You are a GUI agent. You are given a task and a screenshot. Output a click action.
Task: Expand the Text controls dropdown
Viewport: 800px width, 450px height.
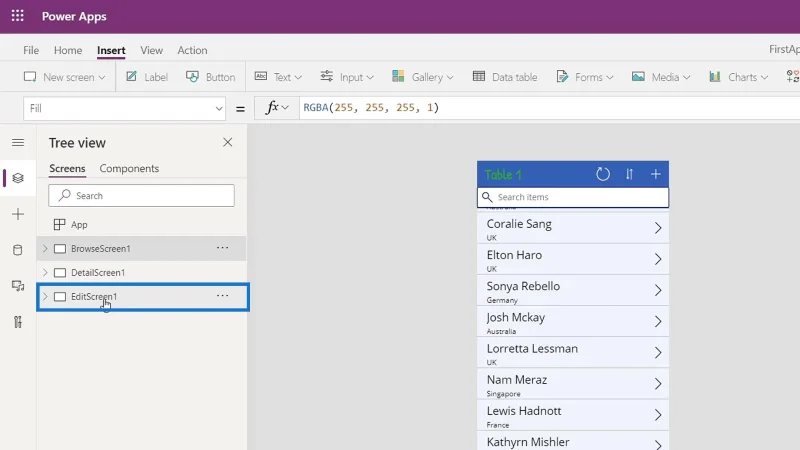[x=278, y=77]
